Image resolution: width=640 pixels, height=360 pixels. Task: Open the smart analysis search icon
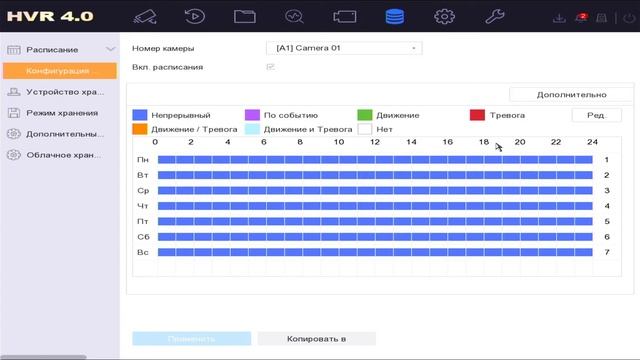[294, 17]
